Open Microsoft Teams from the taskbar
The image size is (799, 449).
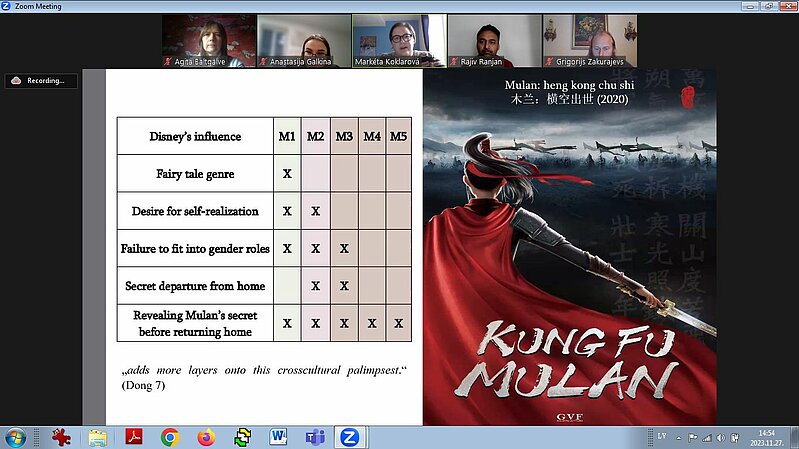tap(315, 437)
